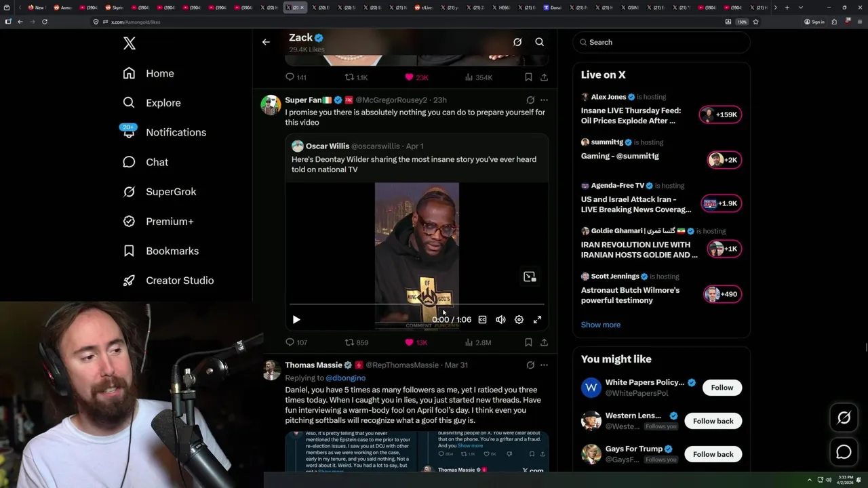The image size is (868, 488).
Task: Click the Grok icon on Super Fan post
Action: click(x=530, y=100)
